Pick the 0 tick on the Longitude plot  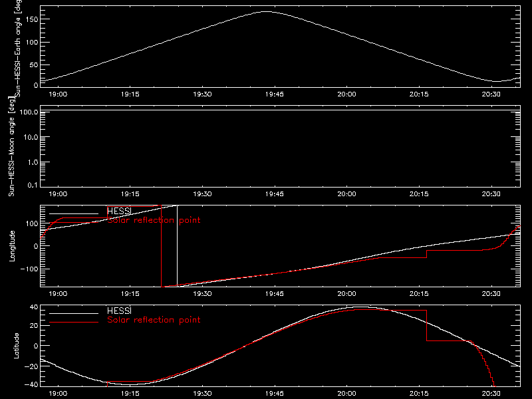pyautogui.click(x=36, y=246)
